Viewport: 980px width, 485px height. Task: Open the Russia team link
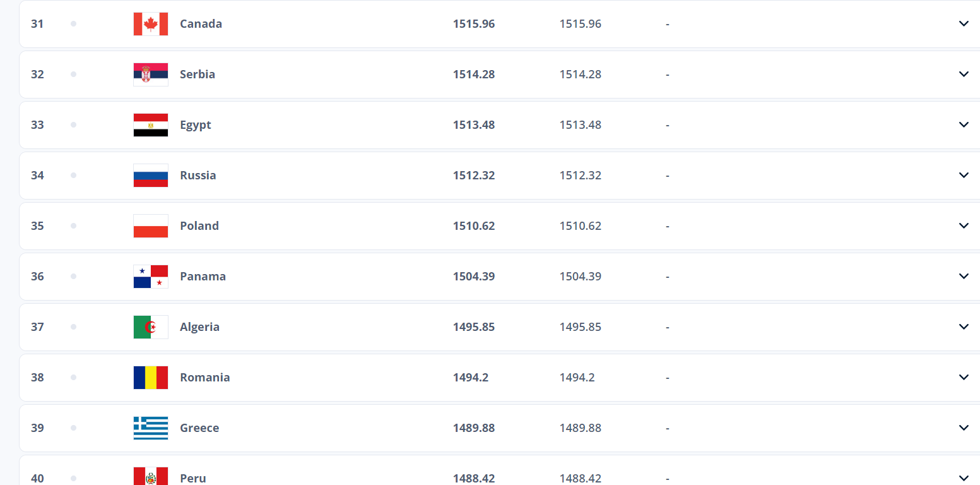(x=198, y=176)
